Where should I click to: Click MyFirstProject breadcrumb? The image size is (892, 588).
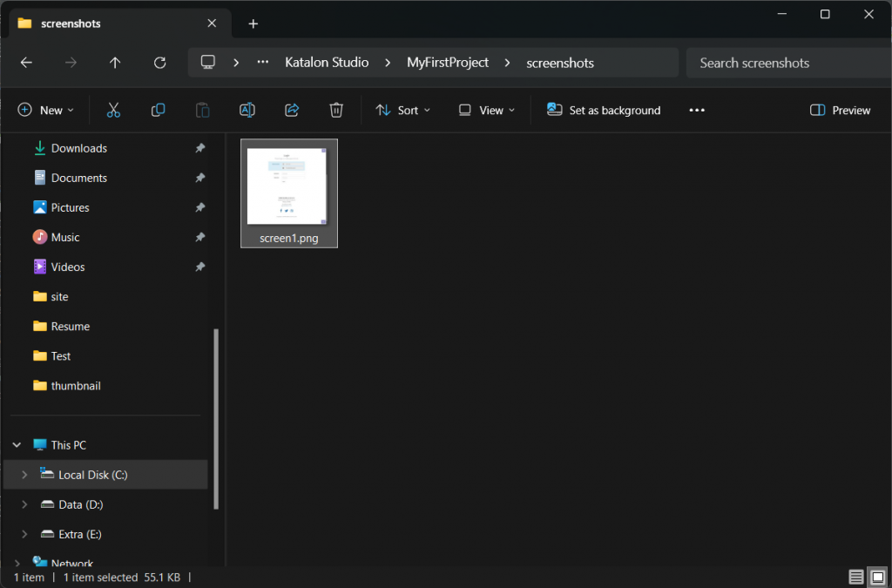448,63
